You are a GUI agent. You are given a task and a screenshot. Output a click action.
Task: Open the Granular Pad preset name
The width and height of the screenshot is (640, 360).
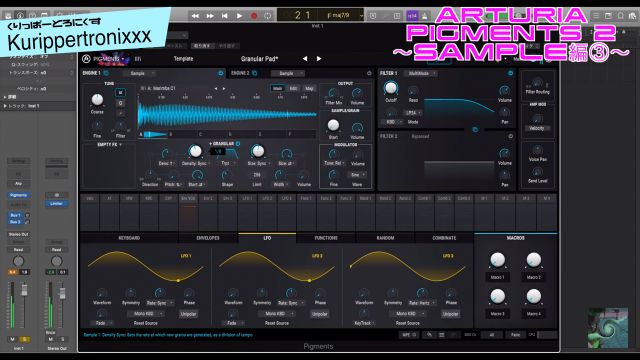(x=259, y=59)
